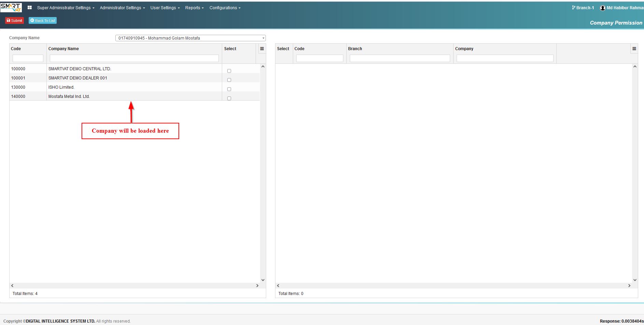The height and width of the screenshot is (325, 644).
Task: Click down arrow of right grid vertical scrollbar
Action: [635, 280]
